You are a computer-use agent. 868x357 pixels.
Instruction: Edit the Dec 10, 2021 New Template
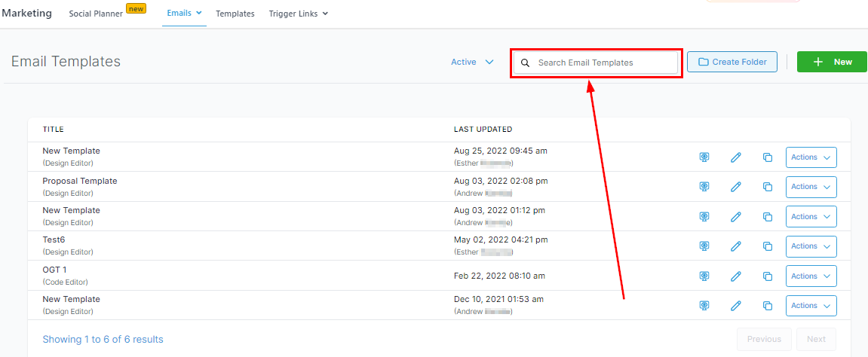point(736,306)
